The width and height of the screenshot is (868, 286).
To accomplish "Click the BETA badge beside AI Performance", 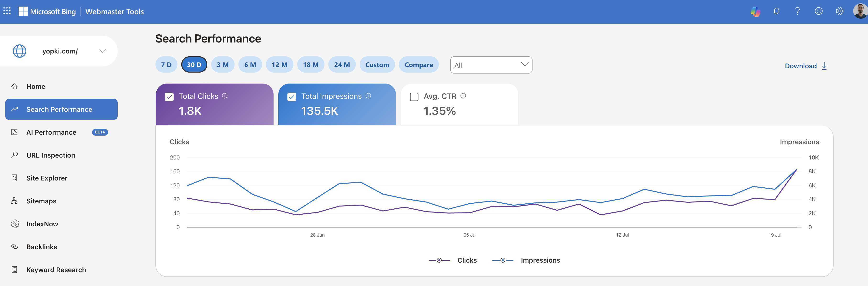I will pyautogui.click(x=100, y=132).
